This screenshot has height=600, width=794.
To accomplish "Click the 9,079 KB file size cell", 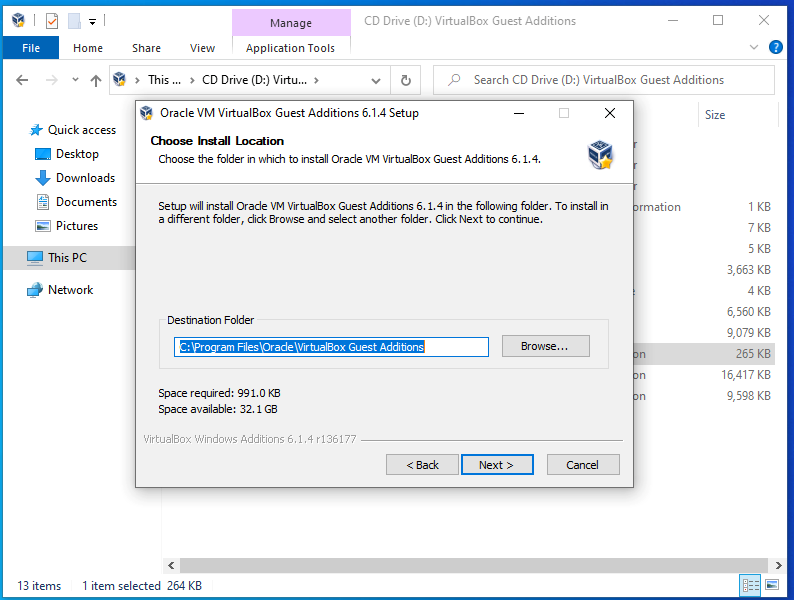I will point(748,333).
